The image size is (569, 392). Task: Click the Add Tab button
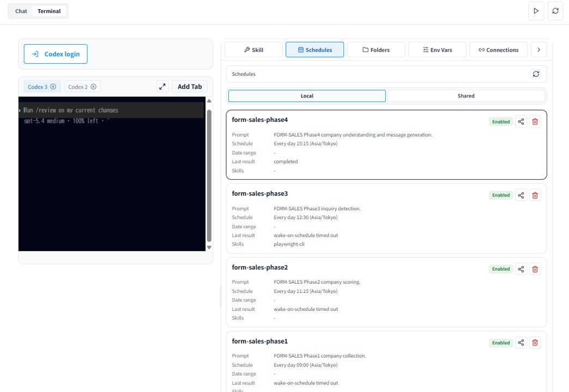(190, 87)
